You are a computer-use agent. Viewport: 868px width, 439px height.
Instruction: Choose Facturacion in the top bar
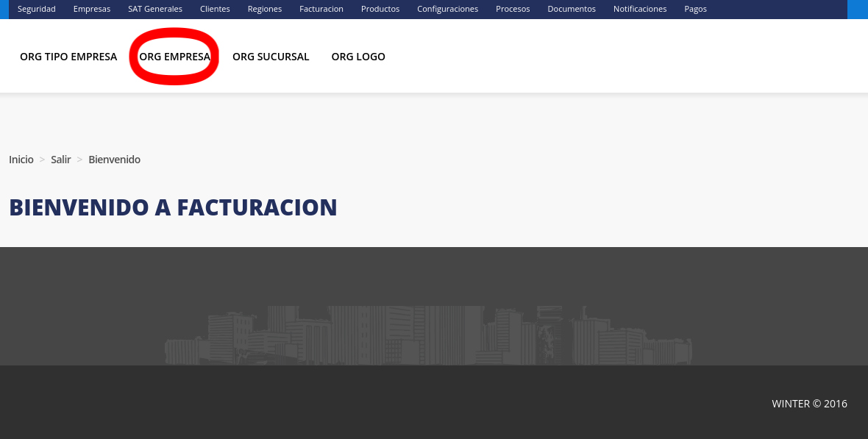[321, 9]
